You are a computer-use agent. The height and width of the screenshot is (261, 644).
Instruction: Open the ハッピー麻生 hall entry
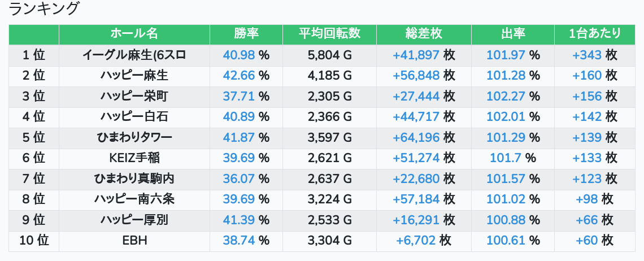tap(134, 76)
